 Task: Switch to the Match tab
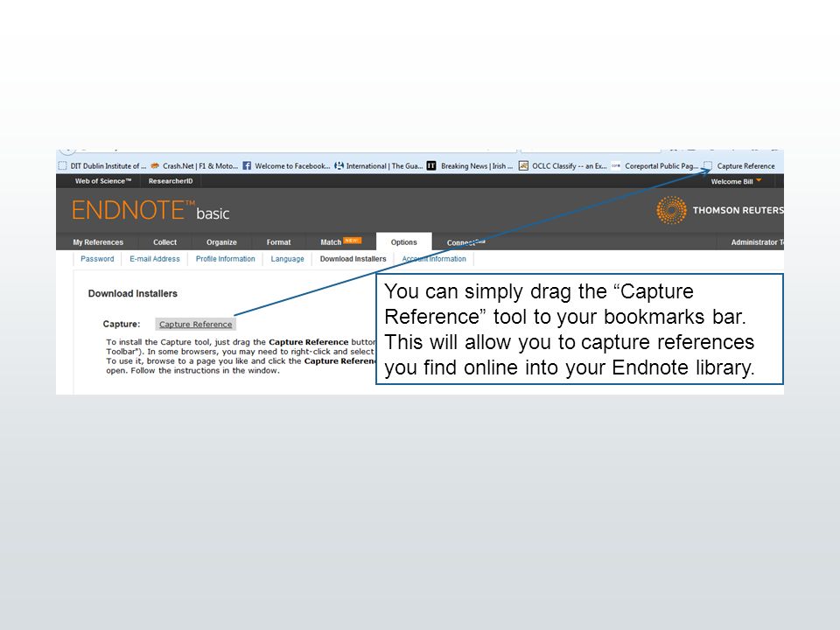click(340, 241)
